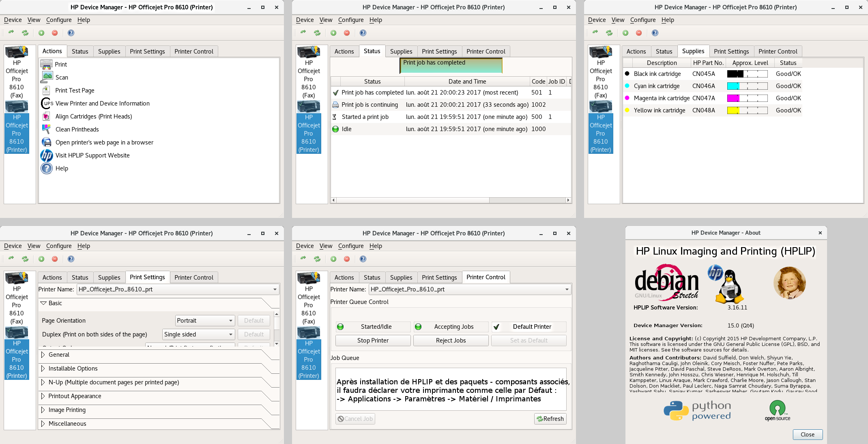This screenshot has width=868, height=444.
Task: Open the Page Orientation Portrait dropdown
Action: point(205,321)
